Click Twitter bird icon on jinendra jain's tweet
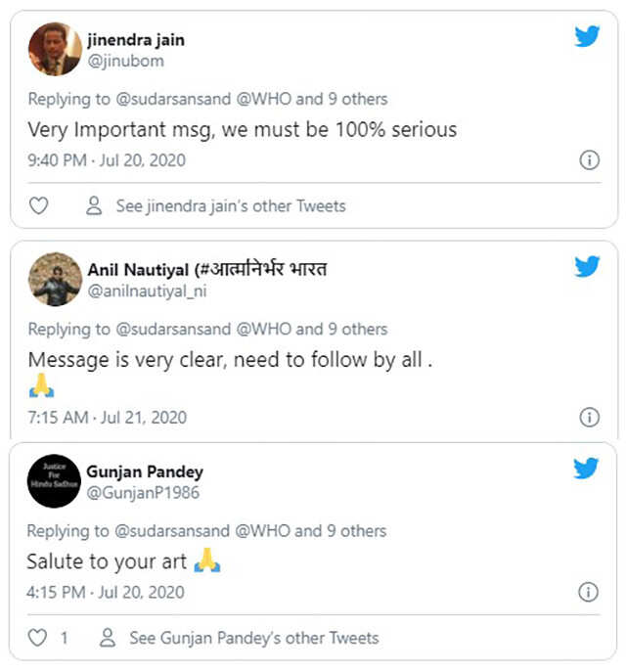 (587, 37)
